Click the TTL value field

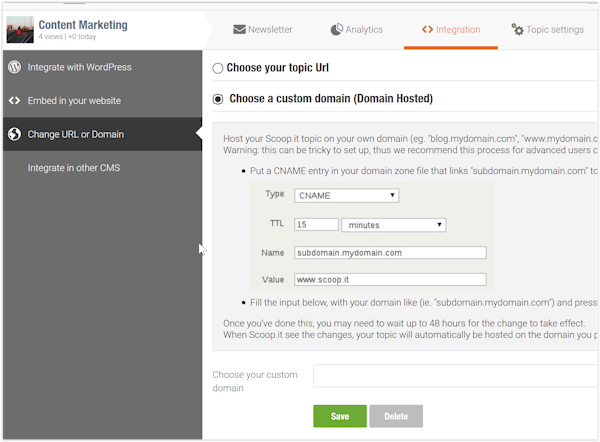(316, 225)
